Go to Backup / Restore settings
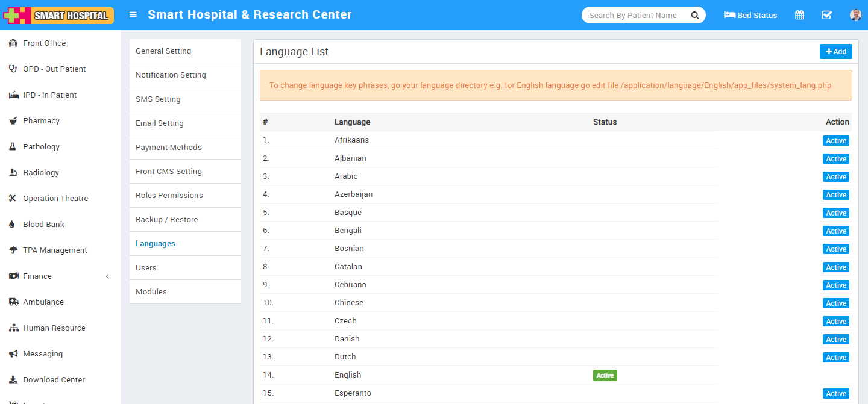The height and width of the screenshot is (404, 868). click(x=167, y=220)
